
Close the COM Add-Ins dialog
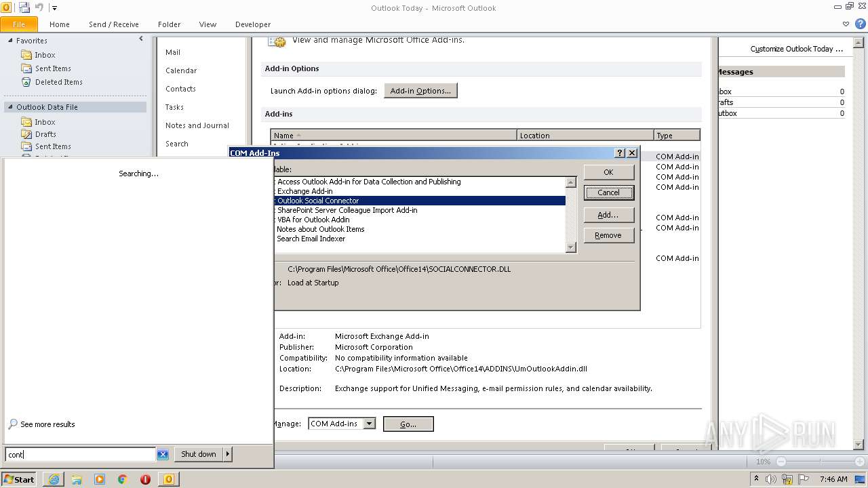coord(632,153)
